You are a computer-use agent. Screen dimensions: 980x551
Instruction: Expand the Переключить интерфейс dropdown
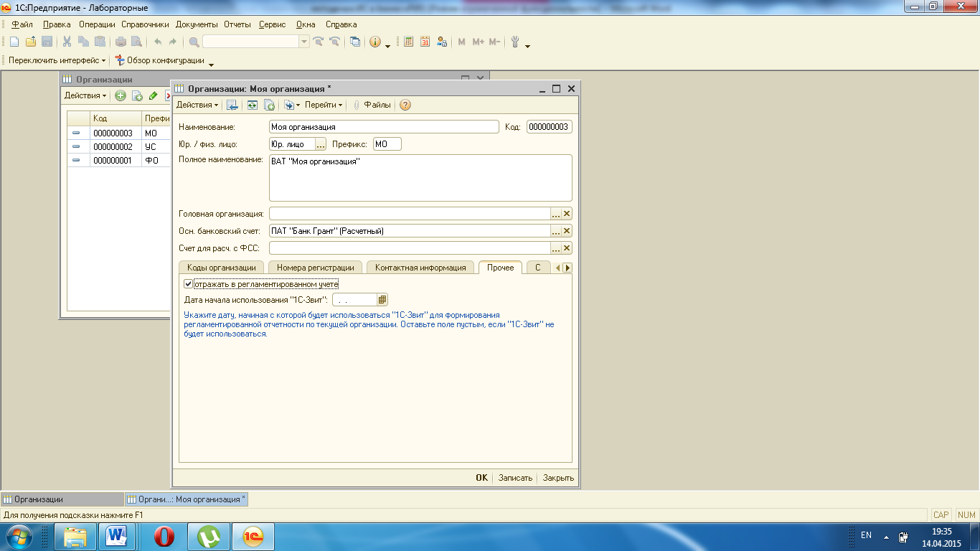(57, 60)
